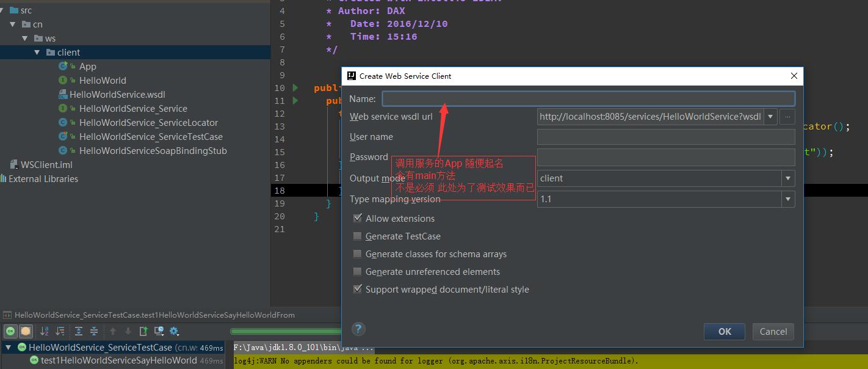This screenshot has height=369, width=868.
Task: Toggle the show passed tests OK icon
Action: [10, 331]
